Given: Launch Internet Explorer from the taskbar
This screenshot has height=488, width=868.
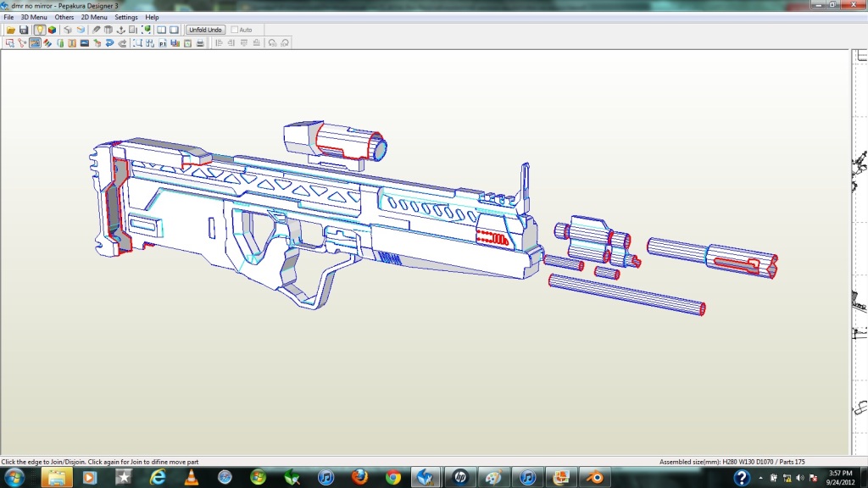Looking at the screenshot, I should click(x=158, y=477).
